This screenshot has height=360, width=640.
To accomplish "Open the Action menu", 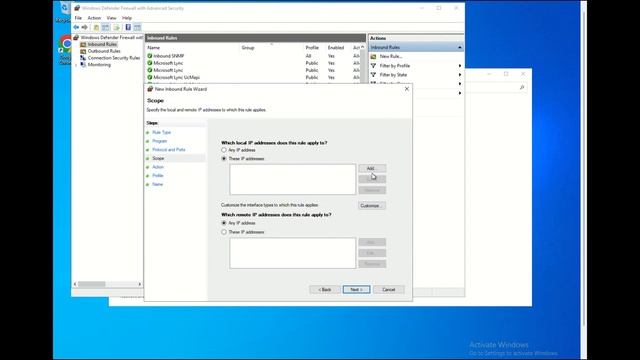I will click(94, 18).
